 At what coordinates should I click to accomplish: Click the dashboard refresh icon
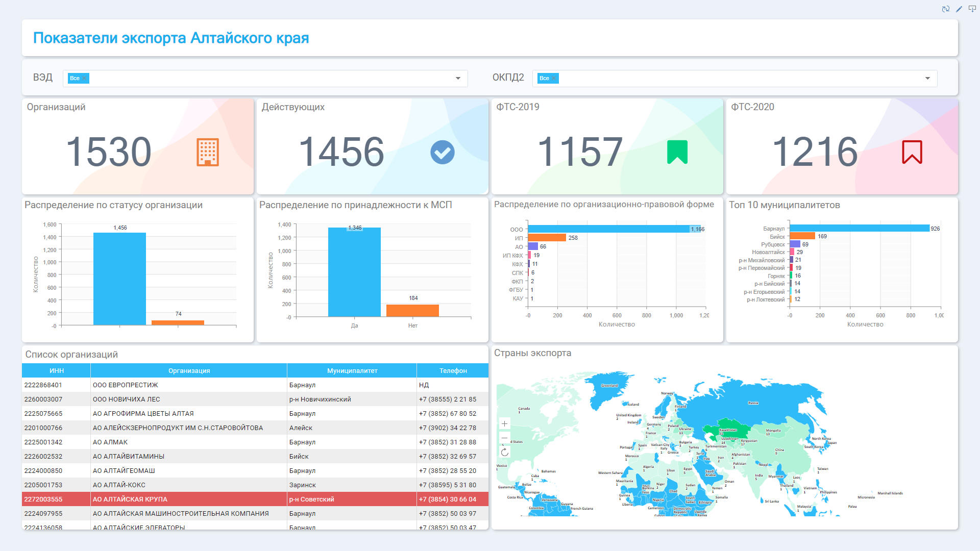pyautogui.click(x=945, y=9)
